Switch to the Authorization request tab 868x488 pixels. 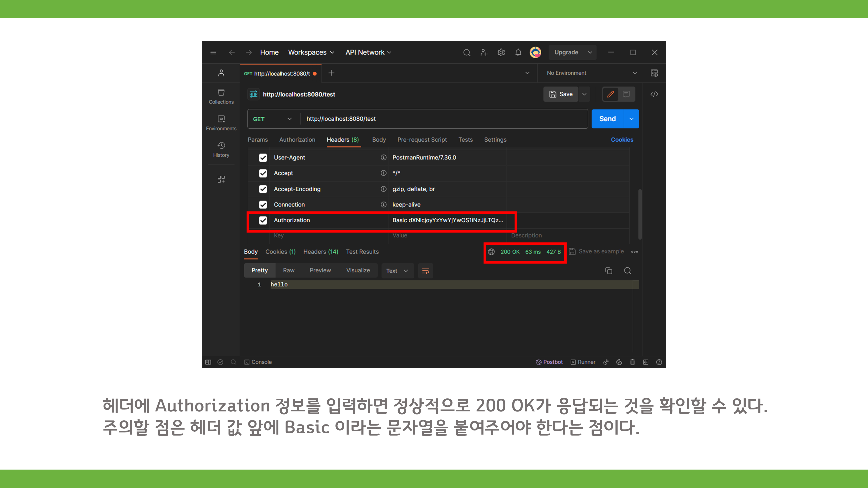point(297,140)
